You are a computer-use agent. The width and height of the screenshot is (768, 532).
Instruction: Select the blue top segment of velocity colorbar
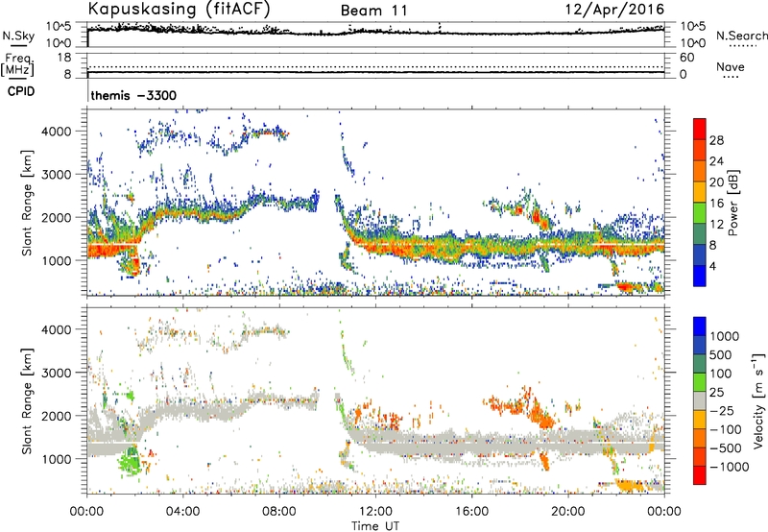[x=700, y=326]
